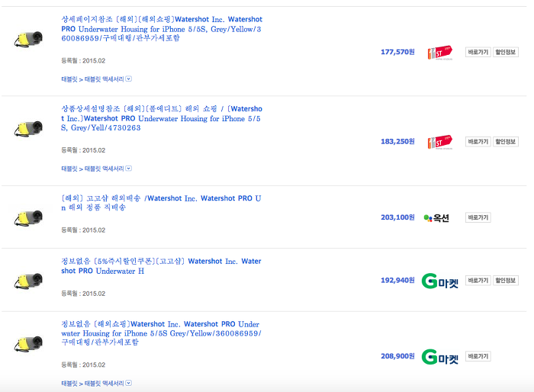Viewport: 534px width, 392px height.
Task: Go to the 옥션 offer via 바로가기
Action: [x=478, y=217]
